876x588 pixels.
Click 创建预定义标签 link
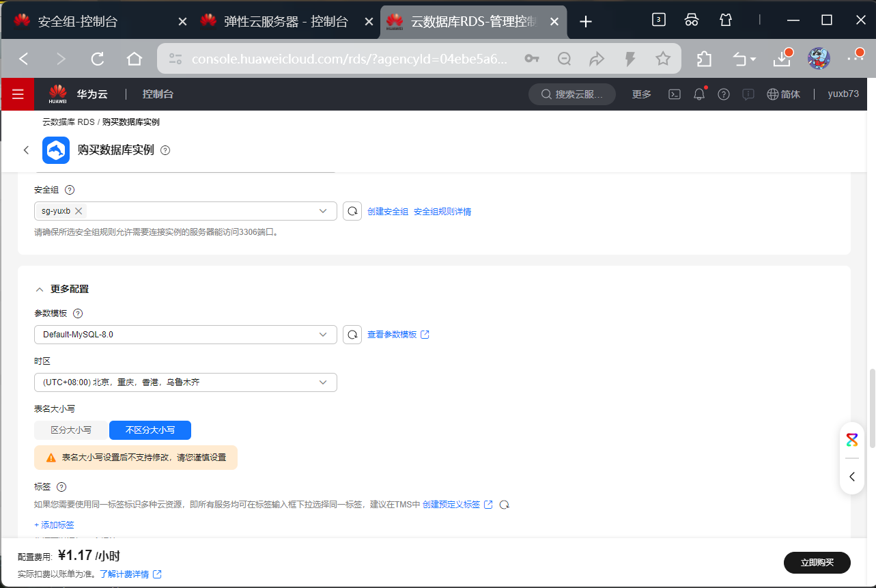(x=457, y=505)
